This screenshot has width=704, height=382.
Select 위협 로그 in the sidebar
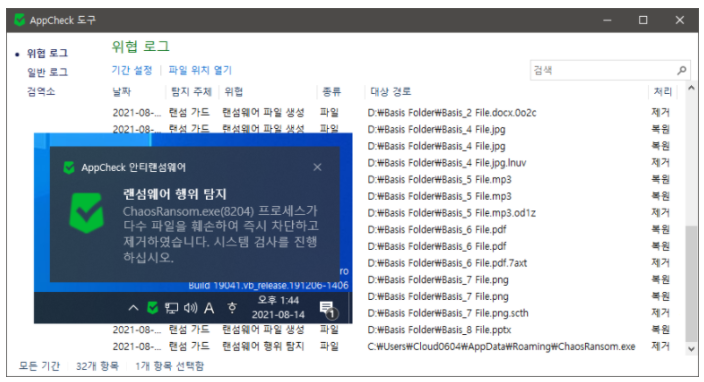click(x=47, y=53)
